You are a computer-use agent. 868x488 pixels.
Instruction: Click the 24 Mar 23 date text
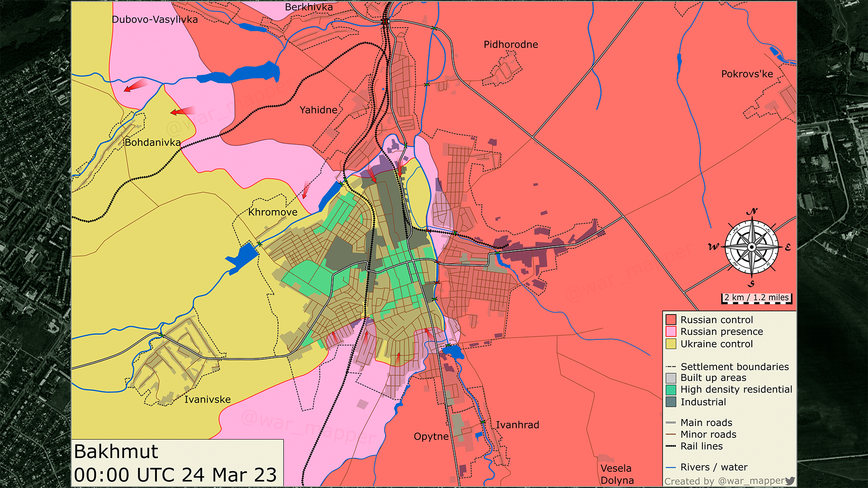point(229,475)
